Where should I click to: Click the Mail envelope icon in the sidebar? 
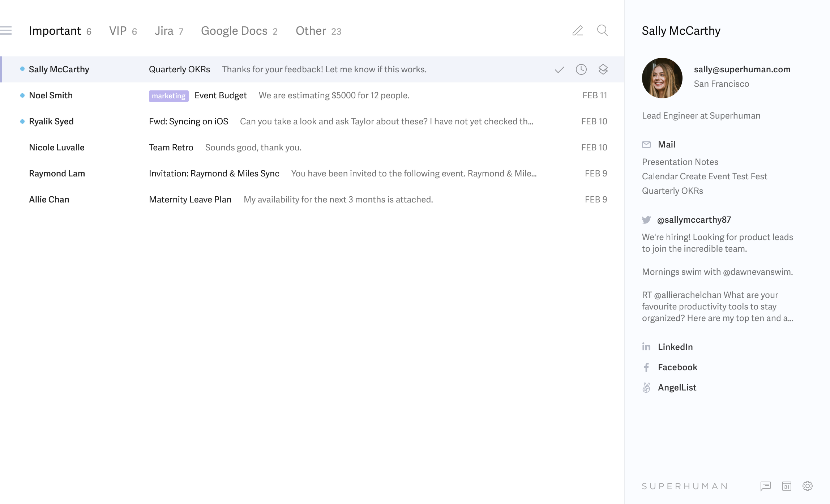point(646,144)
